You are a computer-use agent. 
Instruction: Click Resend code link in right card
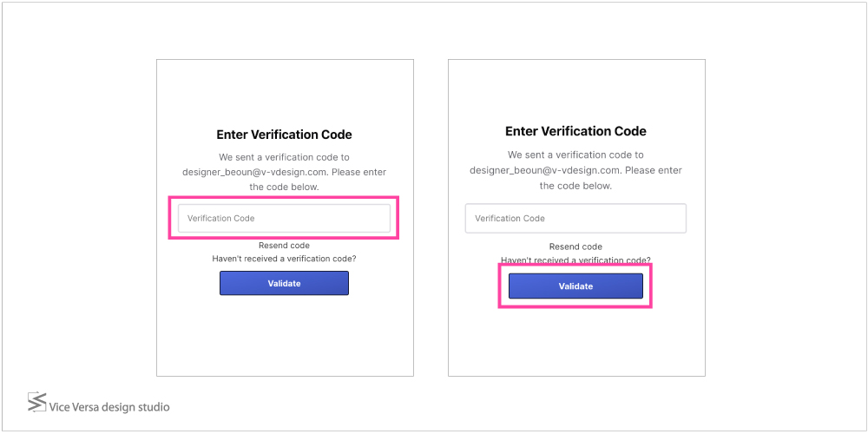575,247
